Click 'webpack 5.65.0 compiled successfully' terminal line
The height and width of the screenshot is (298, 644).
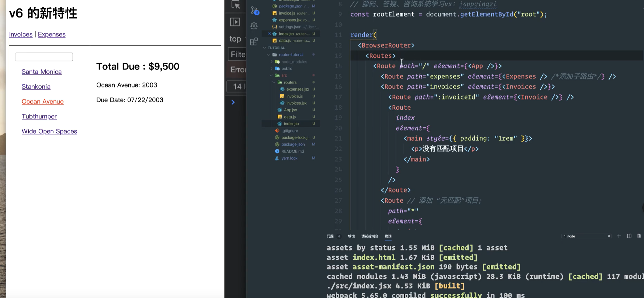coord(426,295)
